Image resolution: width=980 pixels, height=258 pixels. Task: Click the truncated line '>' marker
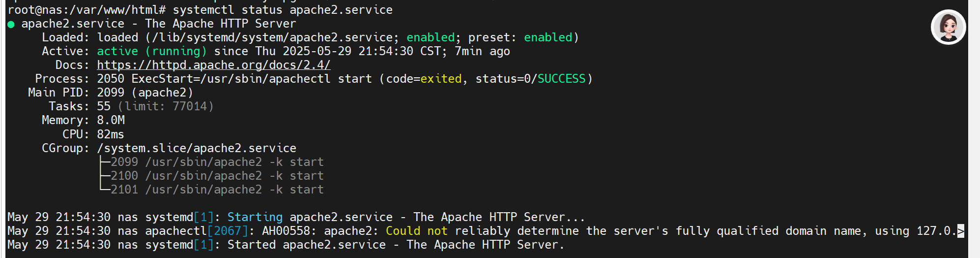960,231
